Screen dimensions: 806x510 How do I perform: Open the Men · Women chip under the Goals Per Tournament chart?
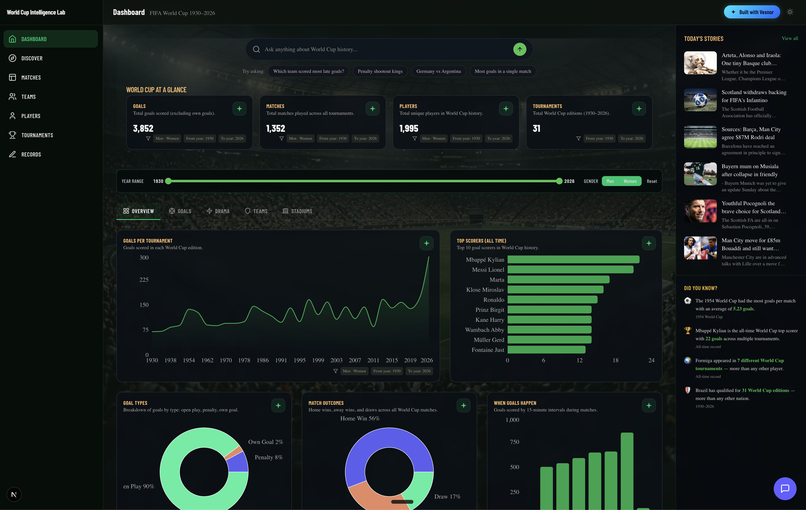pos(355,371)
